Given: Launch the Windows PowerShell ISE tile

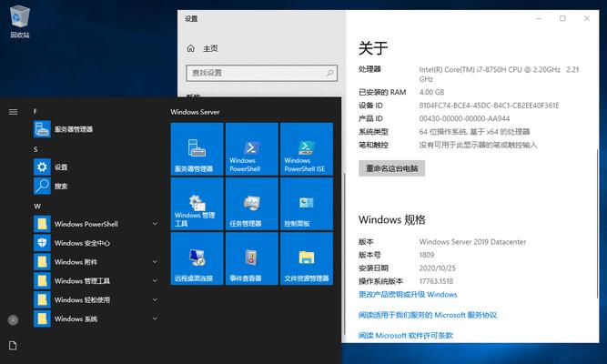Looking at the screenshot, I should click(x=307, y=149).
